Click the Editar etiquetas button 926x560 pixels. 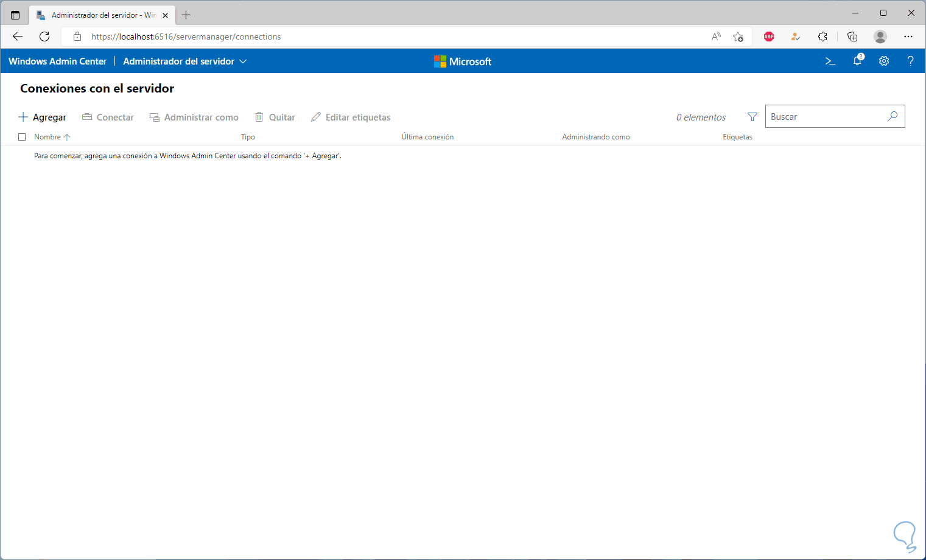[x=351, y=117]
